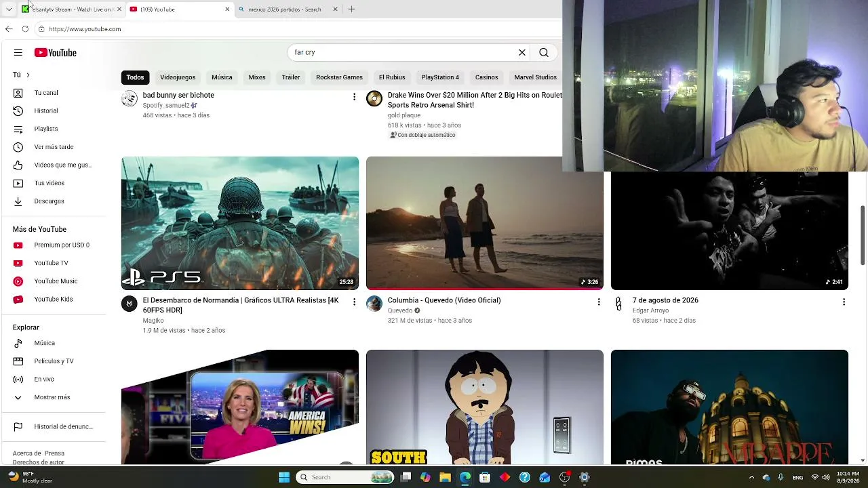Viewport: 868px width, 488px height.
Task: Open the Magiko channel avatar
Action: coord(130,304)
